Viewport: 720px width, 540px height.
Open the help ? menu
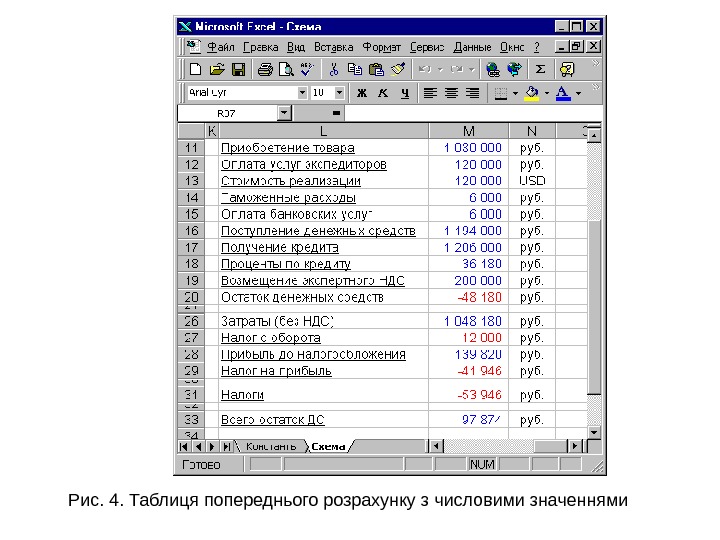(x=537, y=47)
